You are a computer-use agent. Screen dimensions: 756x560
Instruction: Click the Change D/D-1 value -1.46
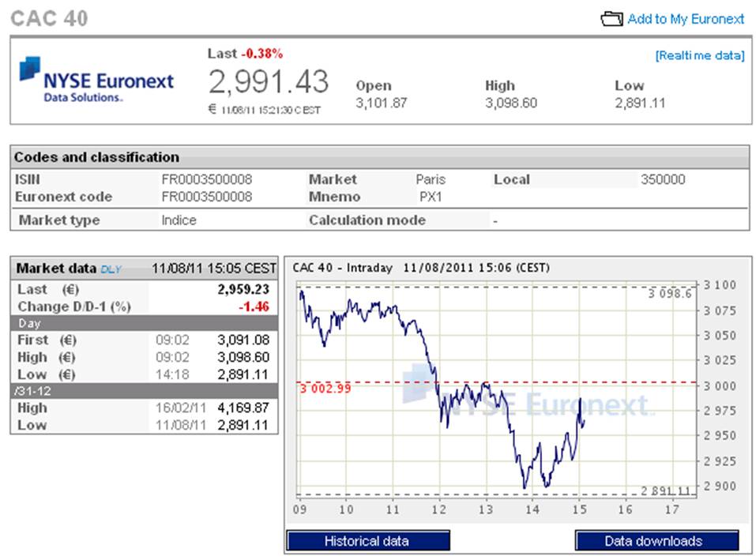[254, 306]
